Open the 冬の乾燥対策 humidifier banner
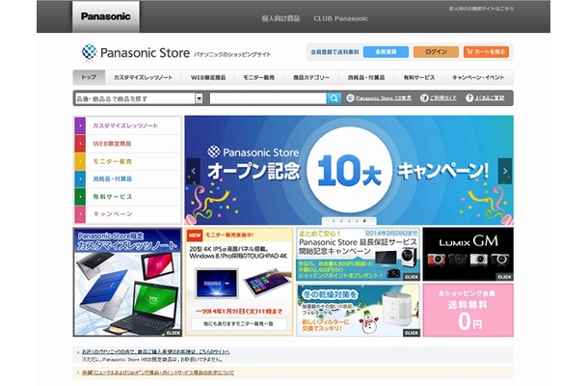 coord(358,310)
